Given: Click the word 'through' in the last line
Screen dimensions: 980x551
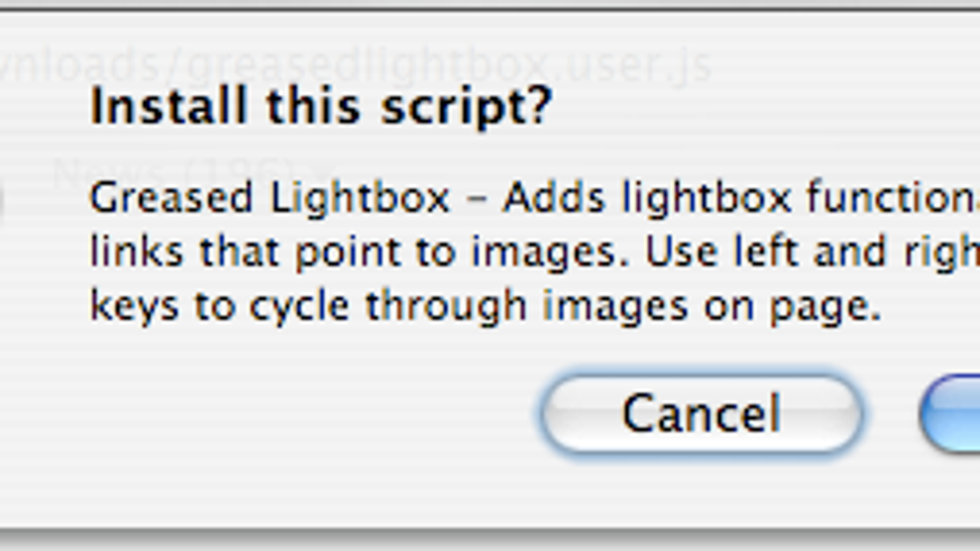Looking at the screenshot, I should pyautogui.click(x=446, y=307).
